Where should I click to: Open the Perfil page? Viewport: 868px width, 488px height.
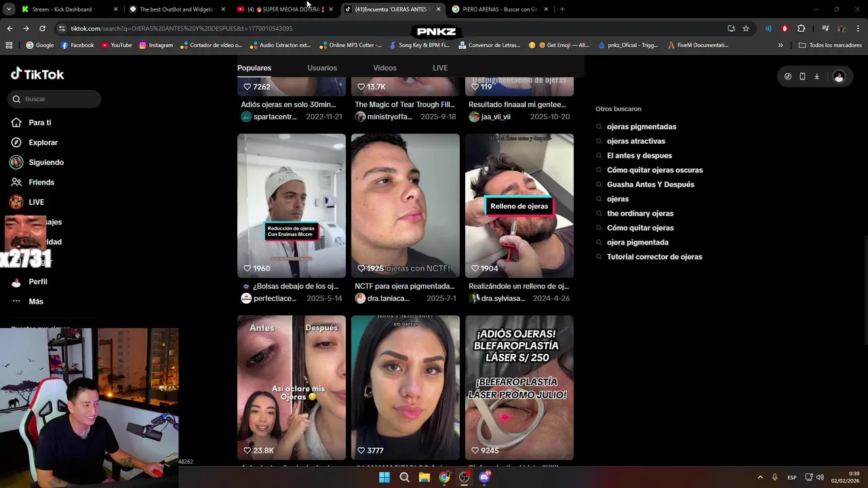29,282
